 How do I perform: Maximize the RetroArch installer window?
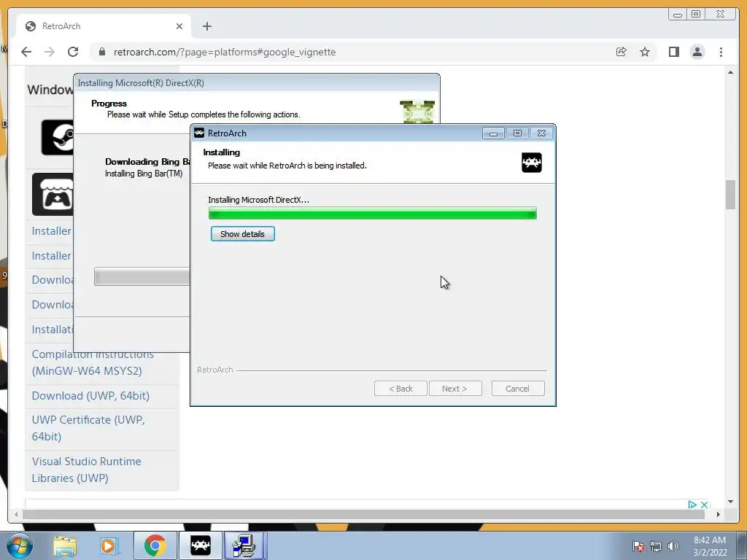pyautogui.click(x=517, y=133)
